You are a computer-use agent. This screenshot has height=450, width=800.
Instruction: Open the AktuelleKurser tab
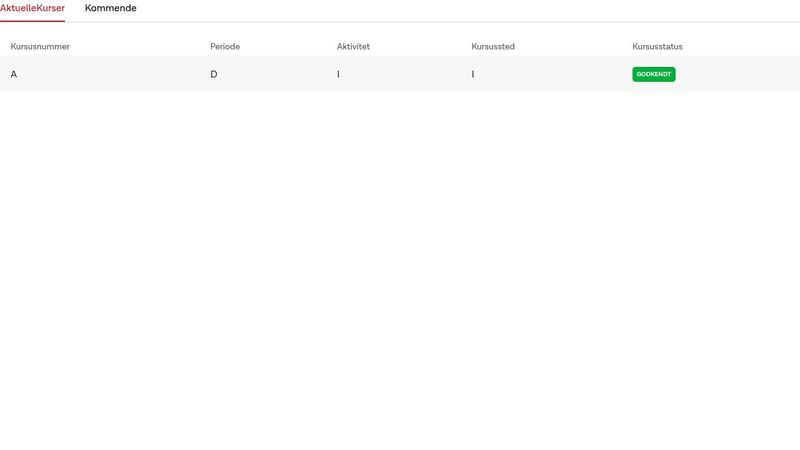pos(32,9)
